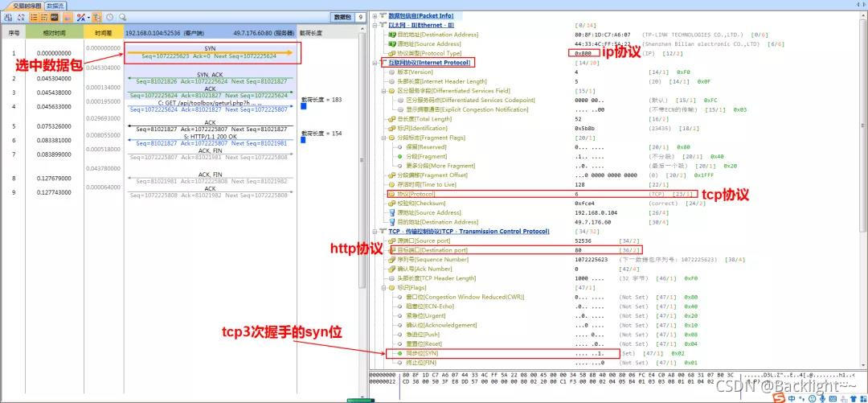Open the 以太网 - II[Ethernet - II] header link
The height and width of the screenshot is (403, 868).
pyautogui.click(x=420, y=25)
